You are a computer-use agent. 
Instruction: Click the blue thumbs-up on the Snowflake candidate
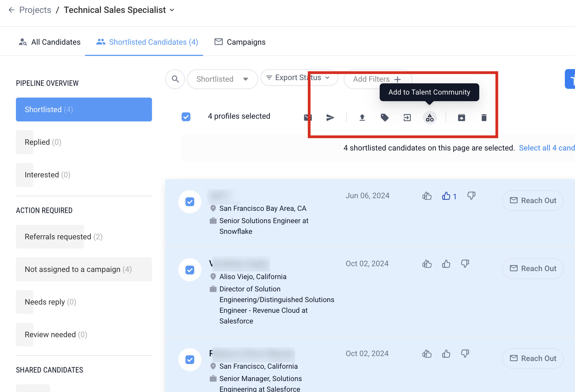click(x=446, y=196)
